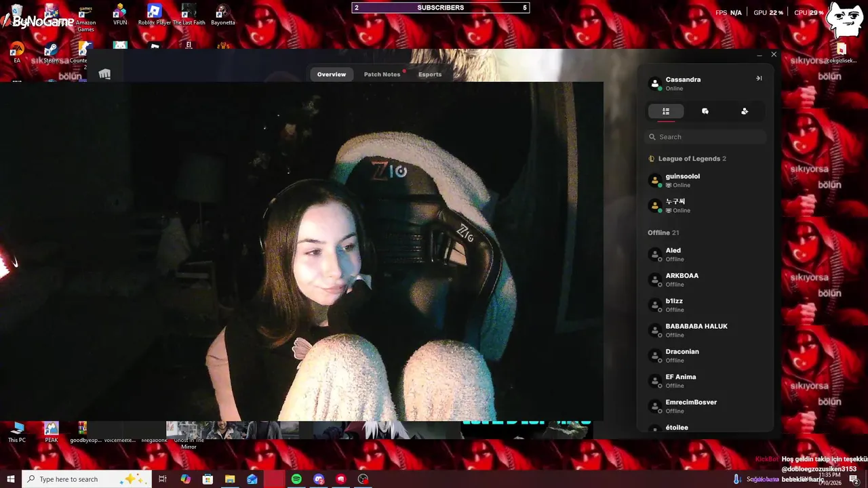Screen dimensions: 868x488
Task: Select offline friend ARKBOAA
Action: 705,280
